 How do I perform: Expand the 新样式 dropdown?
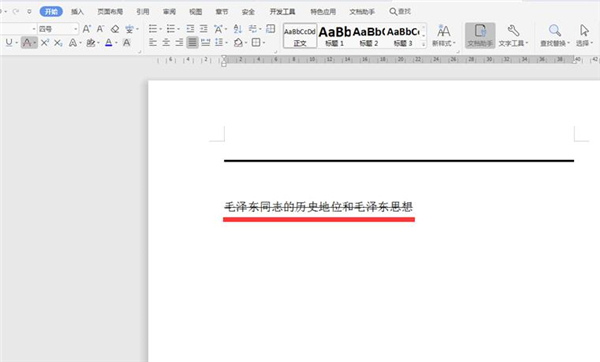click(x=443, y=35)
